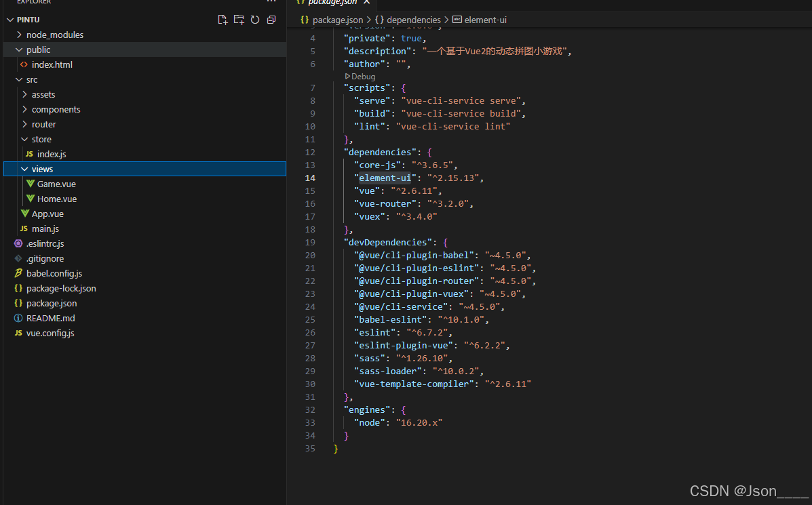812x505 pixels.
Task: Close the package.json editor tab
Action: tap(366, 3)
